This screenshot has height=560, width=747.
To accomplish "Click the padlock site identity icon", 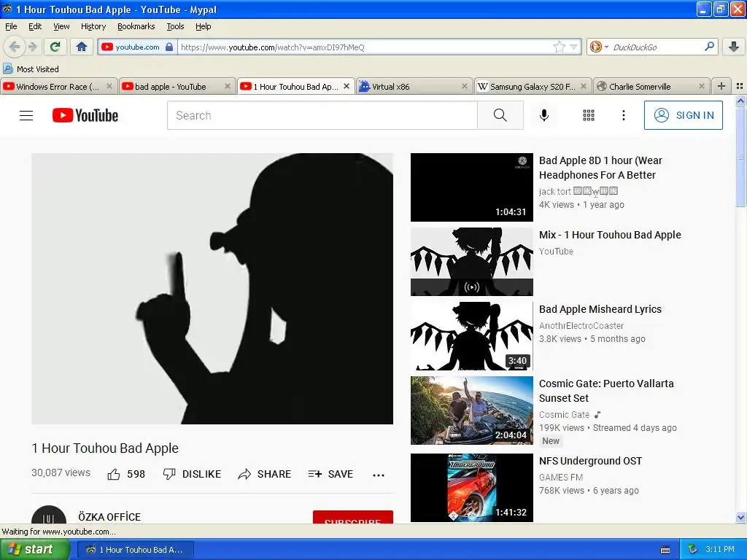I will [x=169, y=47].
